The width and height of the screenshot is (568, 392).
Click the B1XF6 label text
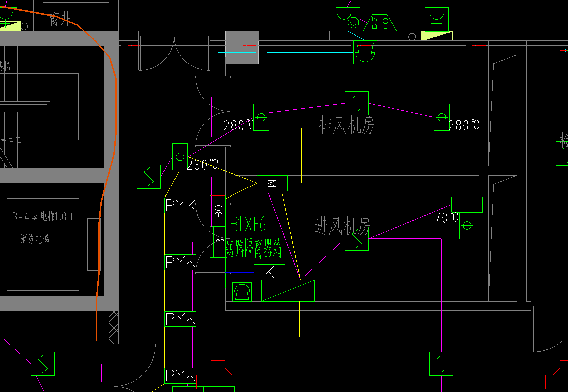point(248,225)
